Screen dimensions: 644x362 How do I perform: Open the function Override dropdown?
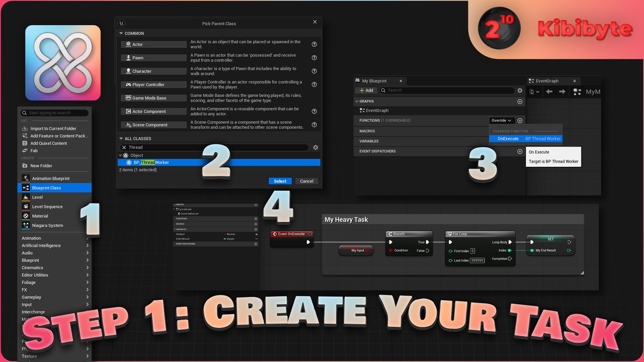click(x=501, y=121)
